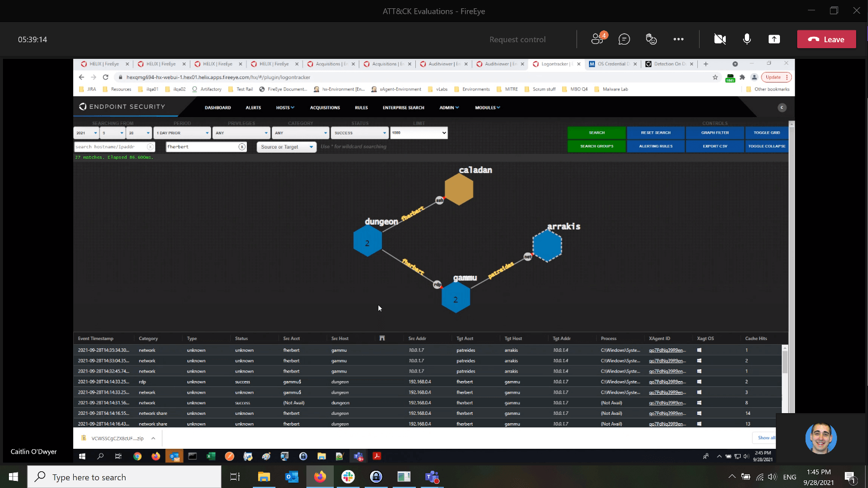The image size is (868, 488).
Task: Click the Firefox taskbar icon
Action: click(x=320, y=477)
